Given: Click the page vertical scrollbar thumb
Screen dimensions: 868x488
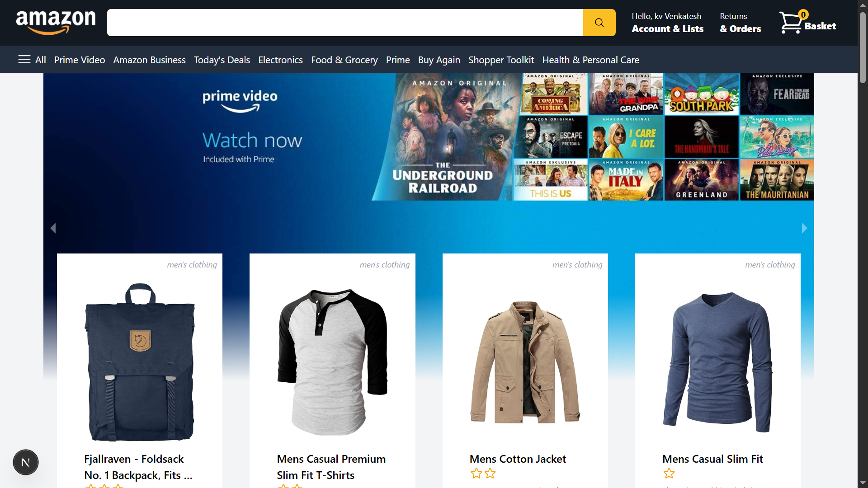Looking at the screenshot, I should [863, 47].
